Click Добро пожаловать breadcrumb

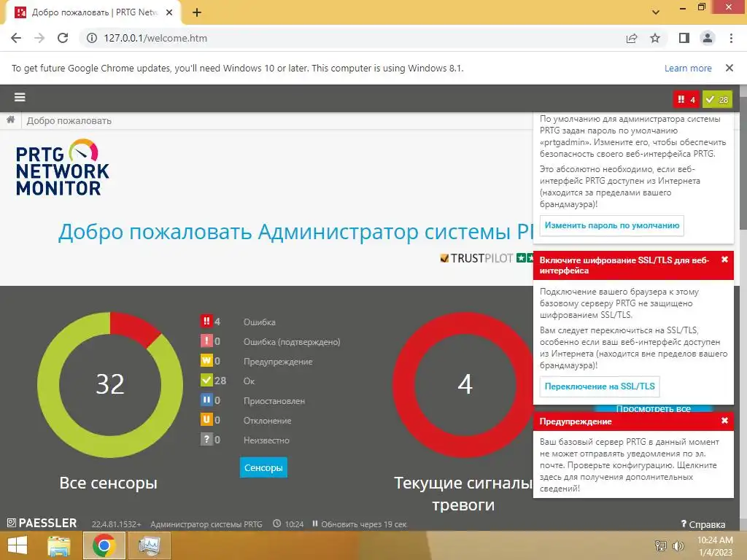(x=69, y=120)
